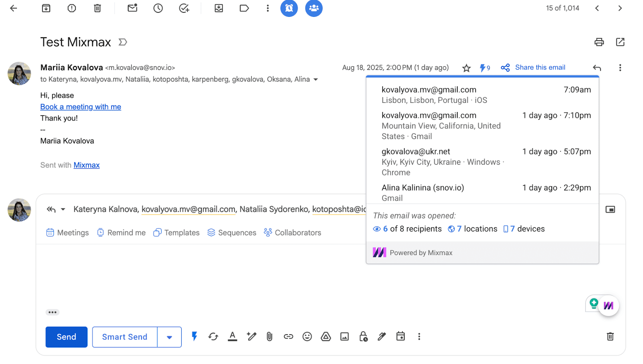Open the Book a meeting with me link
The image size is (643, 364).
80,107
